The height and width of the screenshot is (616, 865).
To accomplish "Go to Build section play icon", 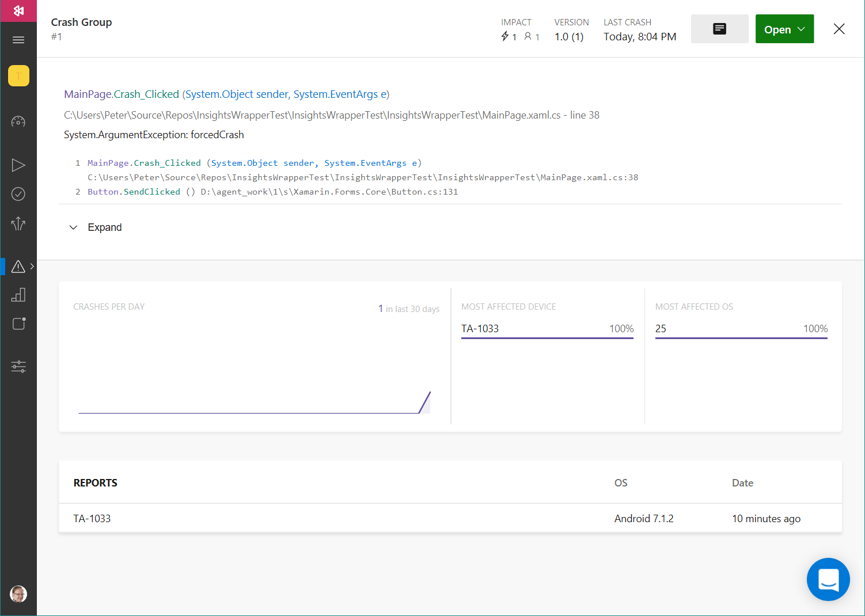I will [18, 165].
